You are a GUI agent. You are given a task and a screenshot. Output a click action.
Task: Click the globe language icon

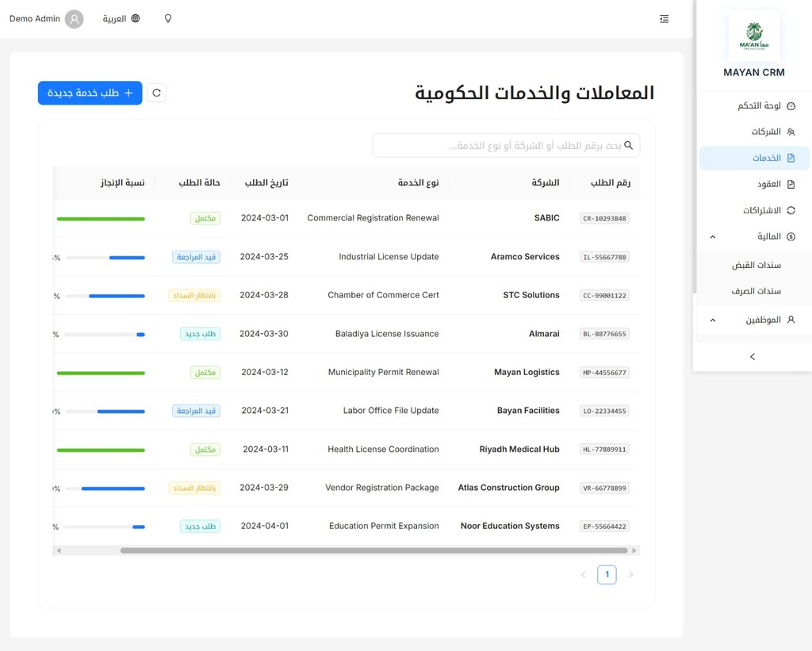pyautogui.click(x=136, y=18)
